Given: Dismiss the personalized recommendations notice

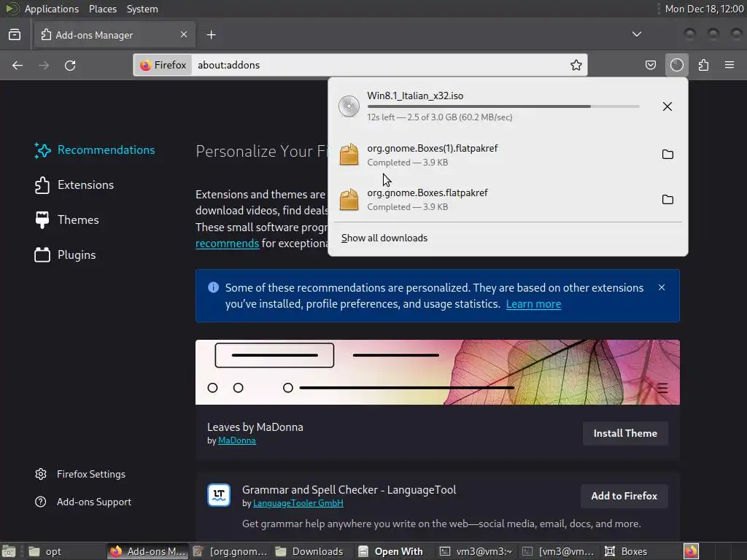Looking at the screenshot, I should 661,287.
